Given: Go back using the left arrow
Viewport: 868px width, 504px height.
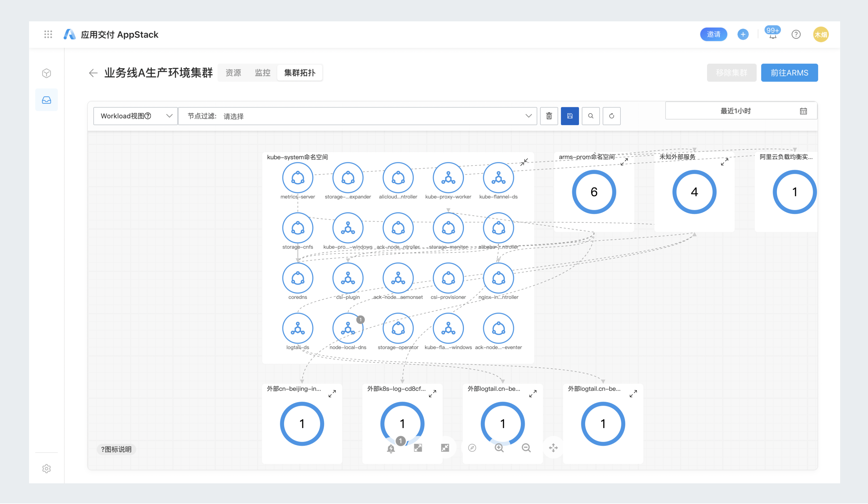Looking at the screenshot, I should (93, 73).
